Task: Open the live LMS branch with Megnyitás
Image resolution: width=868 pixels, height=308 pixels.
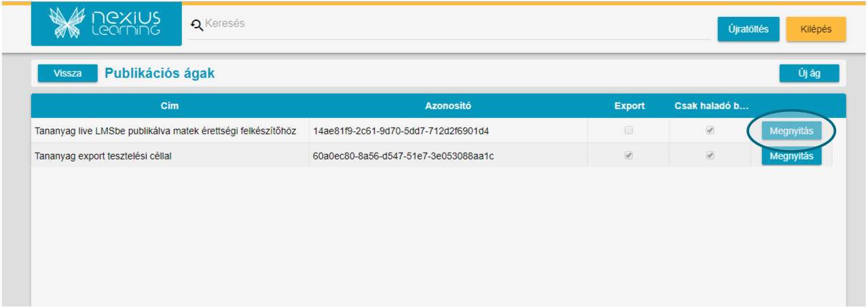Action: [x=791, y=131]
